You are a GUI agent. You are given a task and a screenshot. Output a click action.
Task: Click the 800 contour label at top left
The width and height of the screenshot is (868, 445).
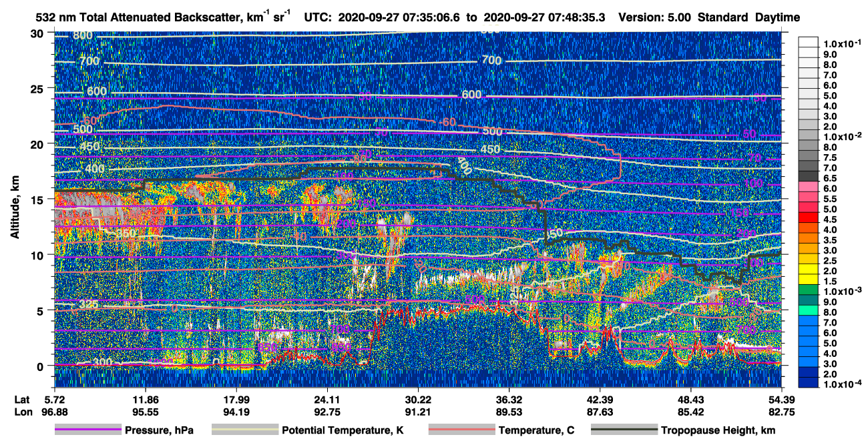coord(83,35)
